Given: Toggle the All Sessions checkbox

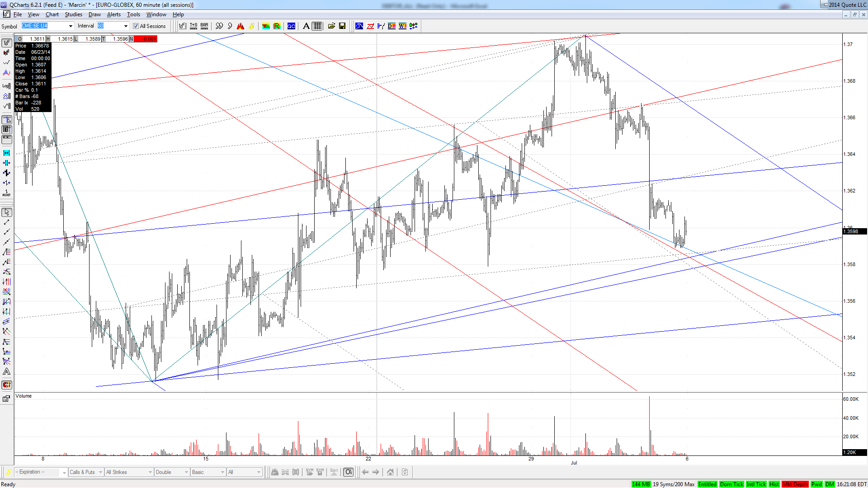Looking at the screenshot, I should tap(136, 26).
